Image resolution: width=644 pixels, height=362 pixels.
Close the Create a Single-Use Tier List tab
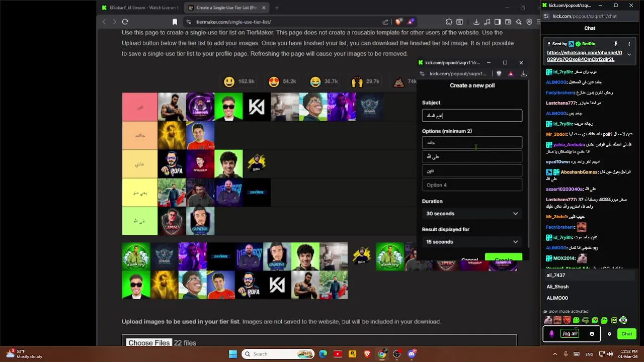tap(263, 8)
